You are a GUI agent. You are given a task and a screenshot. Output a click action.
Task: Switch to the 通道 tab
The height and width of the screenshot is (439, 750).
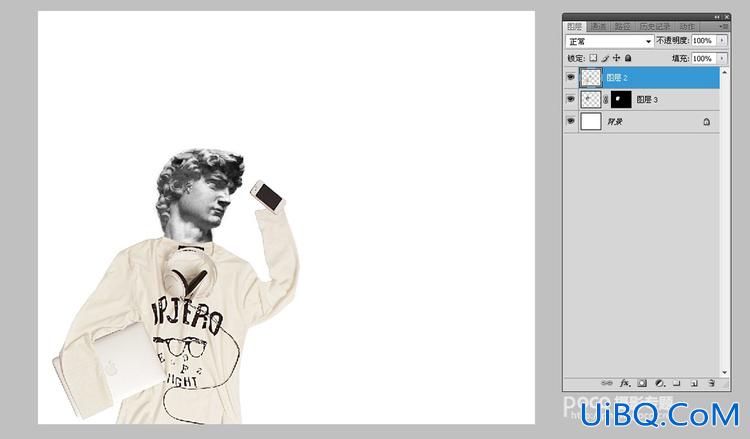point(598,27)
